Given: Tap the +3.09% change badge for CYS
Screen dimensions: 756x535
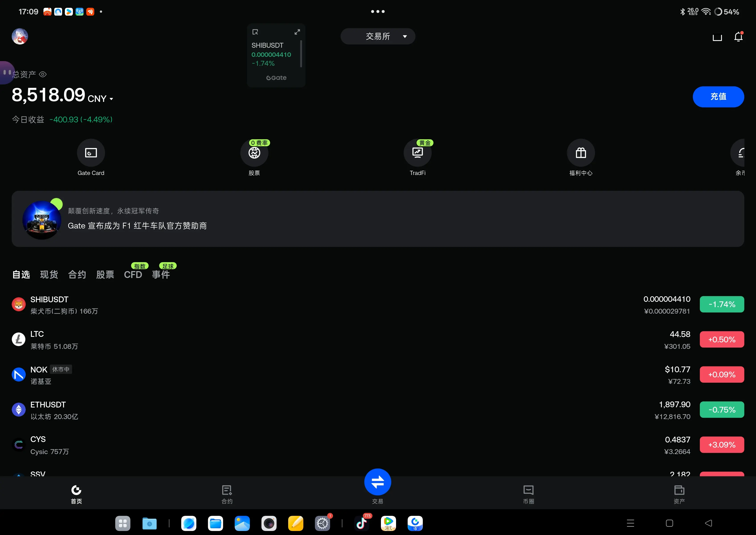Looking at the screenshot, I should (722, 445).
